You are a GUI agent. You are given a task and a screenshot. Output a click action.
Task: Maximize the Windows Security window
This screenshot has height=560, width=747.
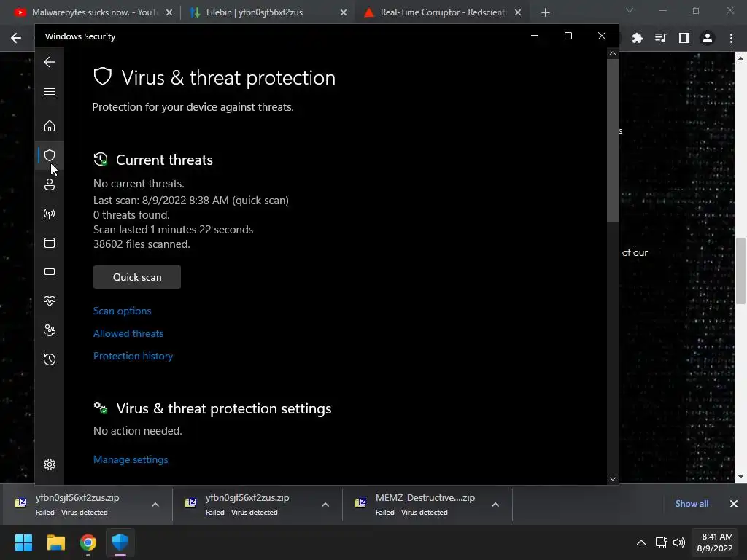point(568,36)
